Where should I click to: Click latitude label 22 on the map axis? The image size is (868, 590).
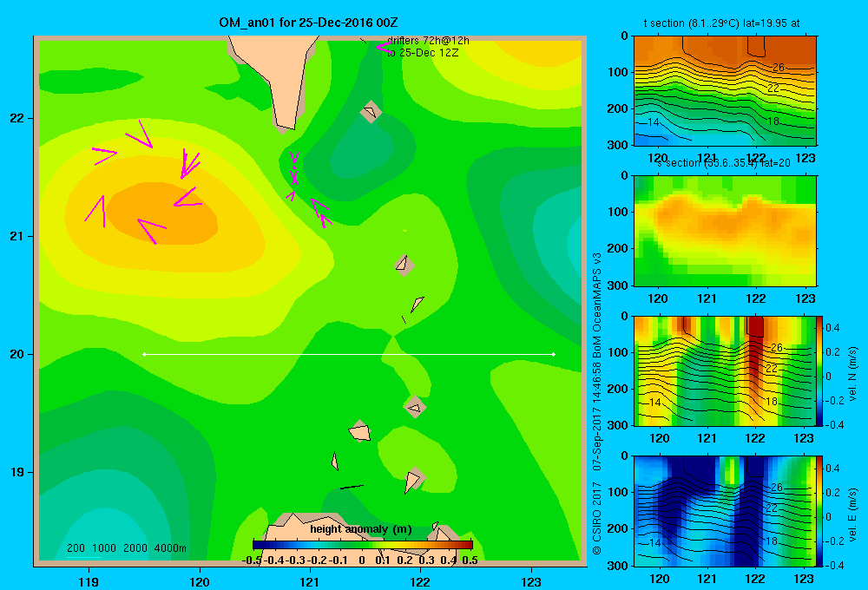[x=17, y=119]
